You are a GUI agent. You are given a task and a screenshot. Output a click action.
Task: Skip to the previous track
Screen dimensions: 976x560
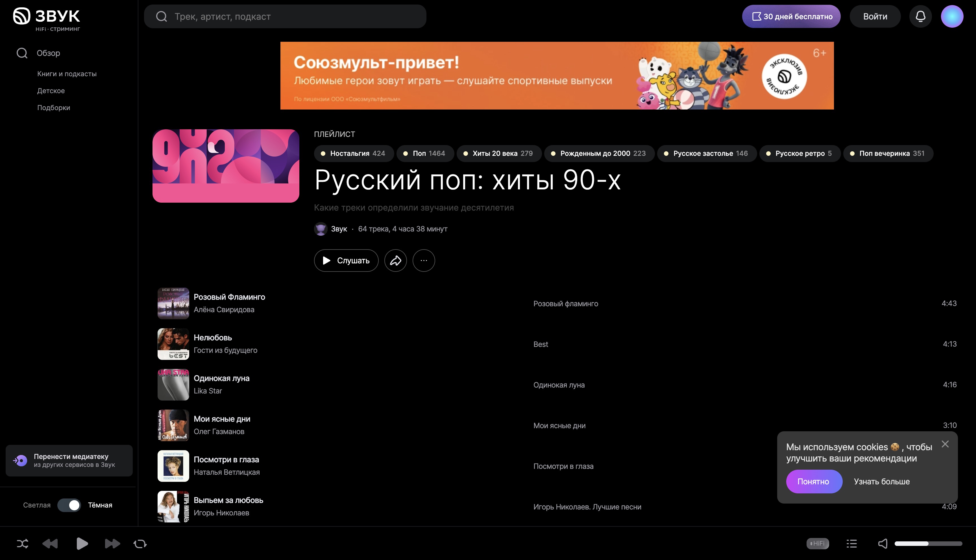click(50, 543)
